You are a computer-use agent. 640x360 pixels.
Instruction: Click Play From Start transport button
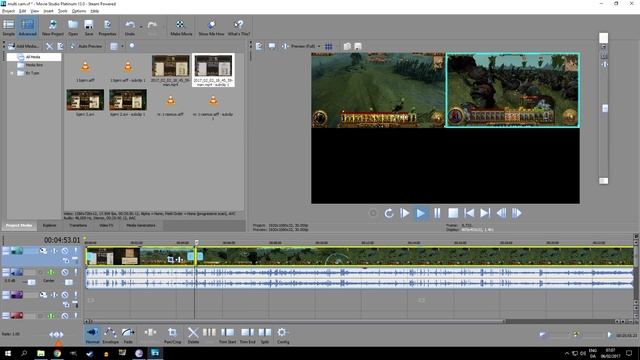tap(404, 213)
